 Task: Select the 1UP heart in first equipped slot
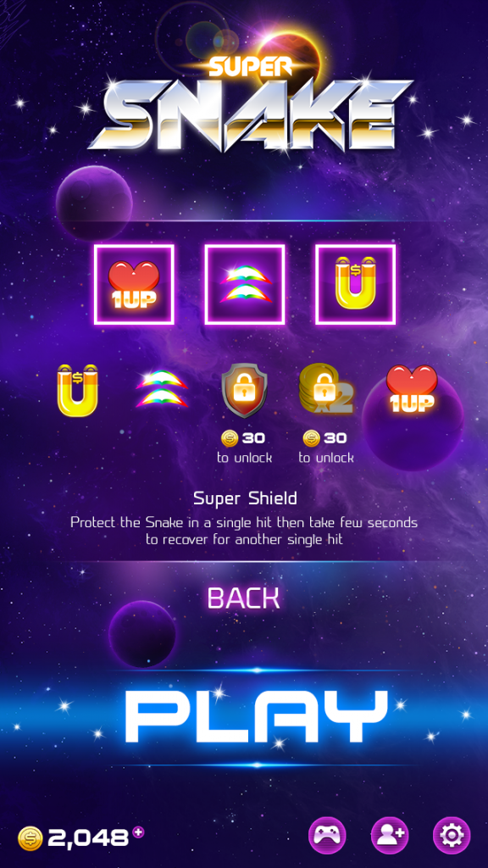134,285
